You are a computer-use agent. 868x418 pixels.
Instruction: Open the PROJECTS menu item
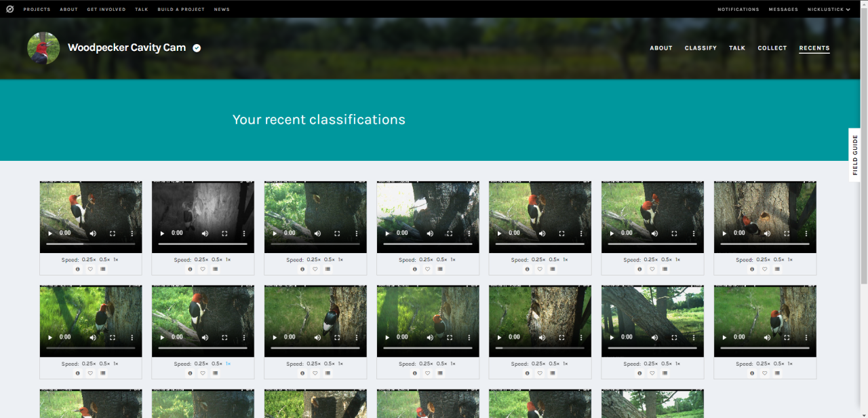coord(37,9)
